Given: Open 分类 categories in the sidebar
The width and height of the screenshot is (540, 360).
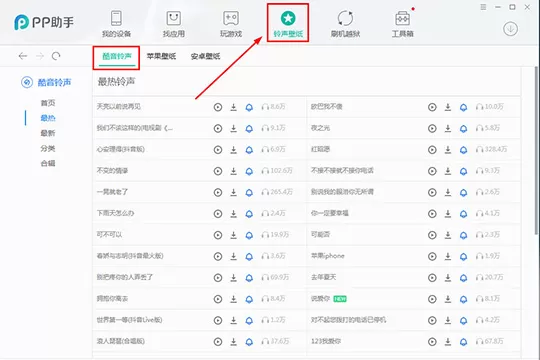Looking at the screenshot, I should tap(48, 148).
